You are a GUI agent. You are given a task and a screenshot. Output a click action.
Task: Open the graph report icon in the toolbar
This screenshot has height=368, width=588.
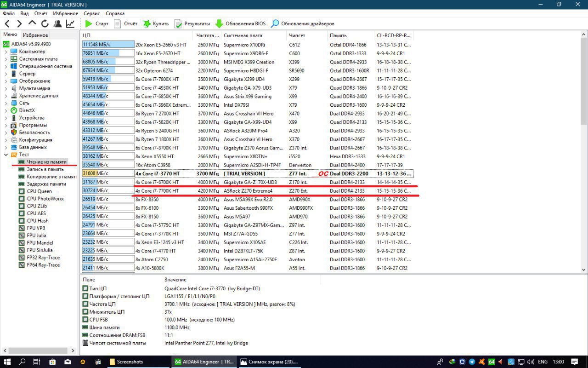click(x=70, y=23)
